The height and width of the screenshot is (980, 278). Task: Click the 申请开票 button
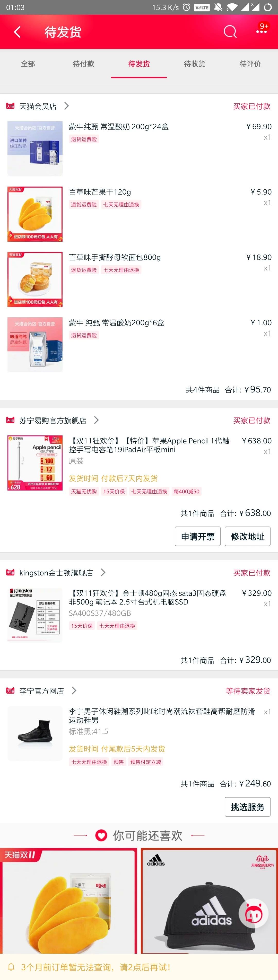[197, 536]
